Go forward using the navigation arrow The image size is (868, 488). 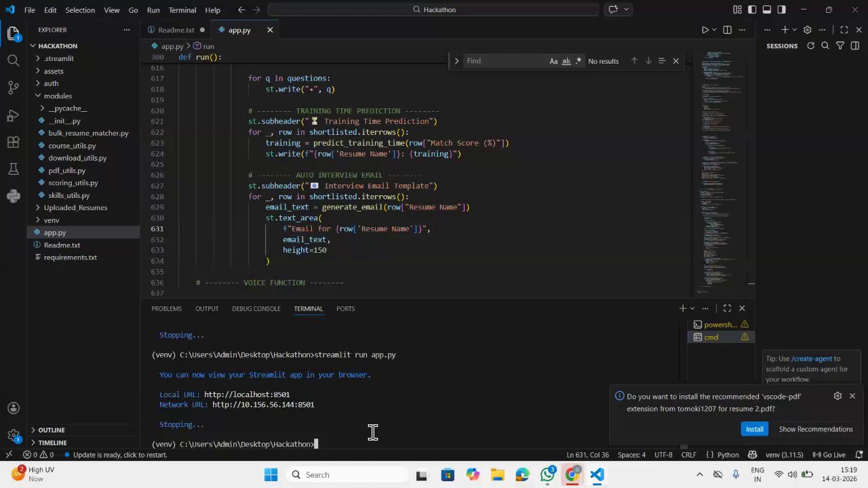256,9
